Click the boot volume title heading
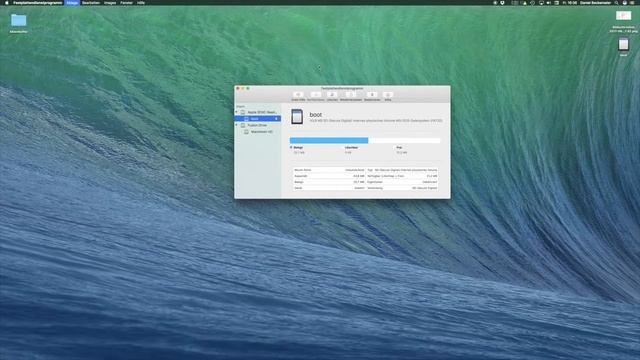Screen dimensions: 640x360 click(316, 115)
